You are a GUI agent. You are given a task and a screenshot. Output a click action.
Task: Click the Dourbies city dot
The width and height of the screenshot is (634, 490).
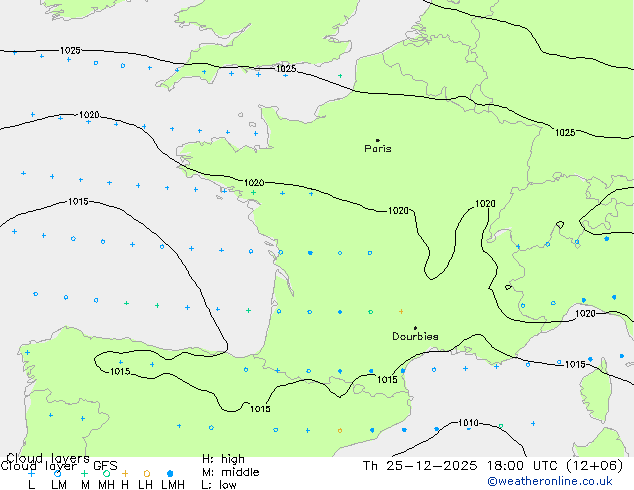(415, 328)
